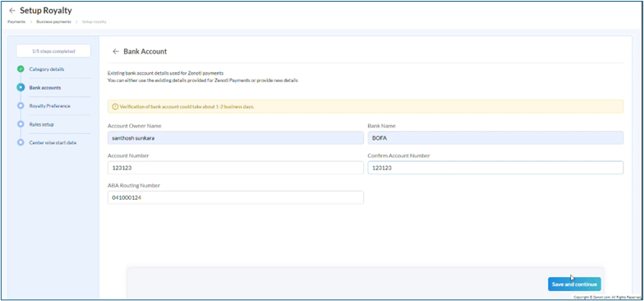
Task: Click the Account Number input field
Action: pos(235,168)
